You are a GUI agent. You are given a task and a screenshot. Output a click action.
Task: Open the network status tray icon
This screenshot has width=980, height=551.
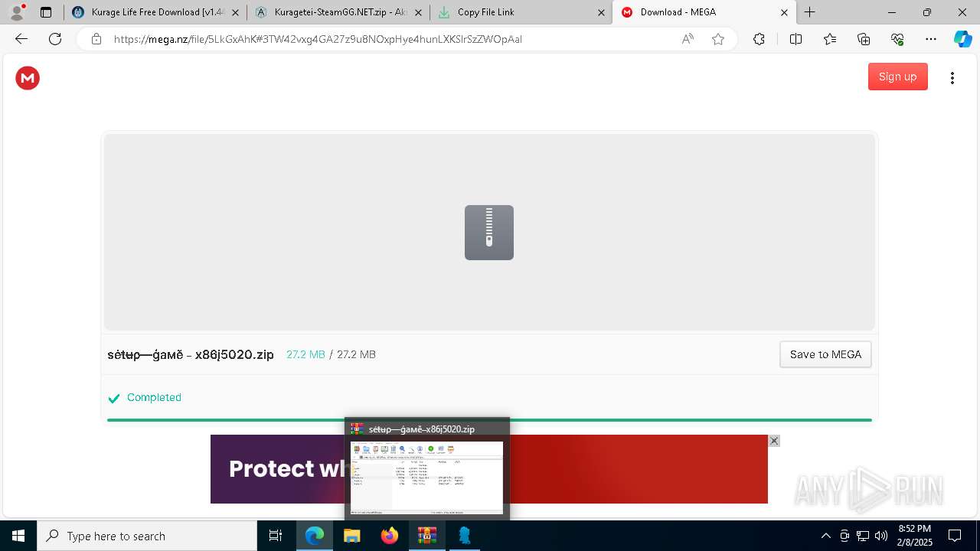point(863,536)
